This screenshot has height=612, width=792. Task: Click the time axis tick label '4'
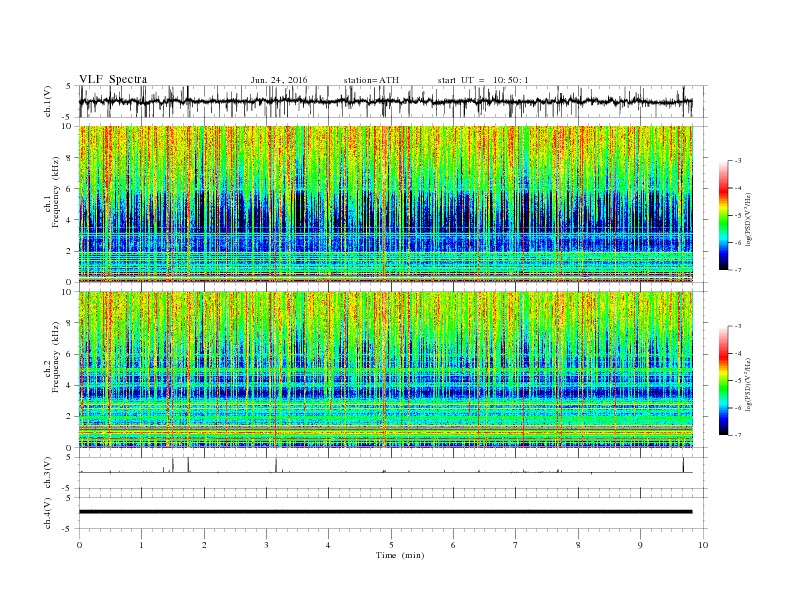point(328,545)
